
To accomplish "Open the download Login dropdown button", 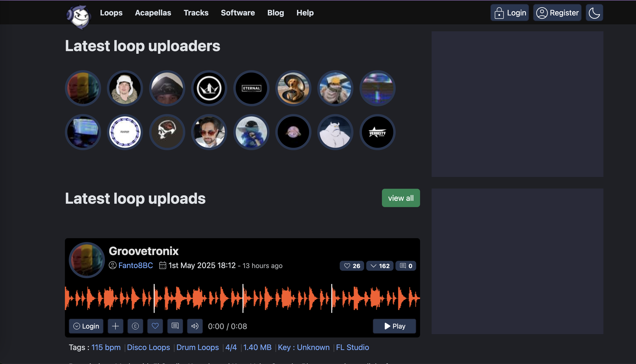I will 86,326.
